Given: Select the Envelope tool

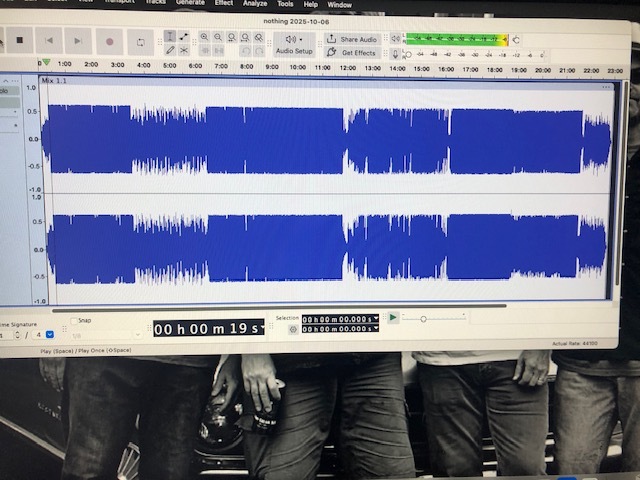Looking at the screenshot, I should pos(184,36).
